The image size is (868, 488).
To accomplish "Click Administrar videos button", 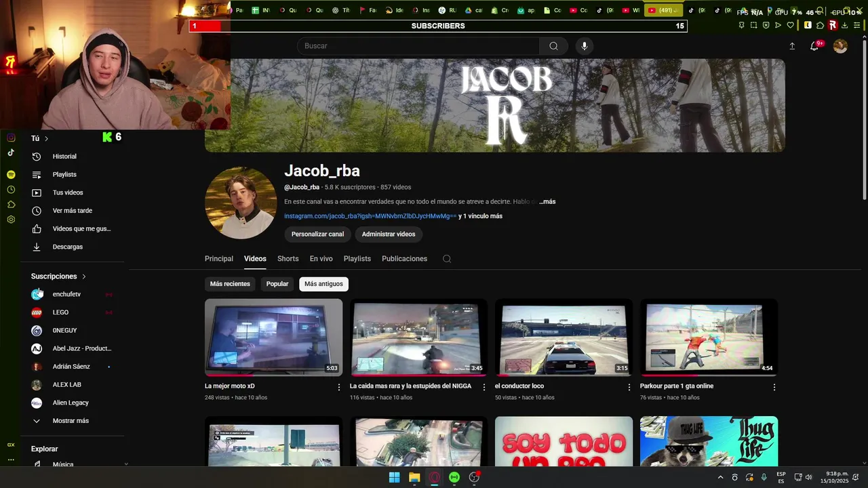I will coord(389,235).
